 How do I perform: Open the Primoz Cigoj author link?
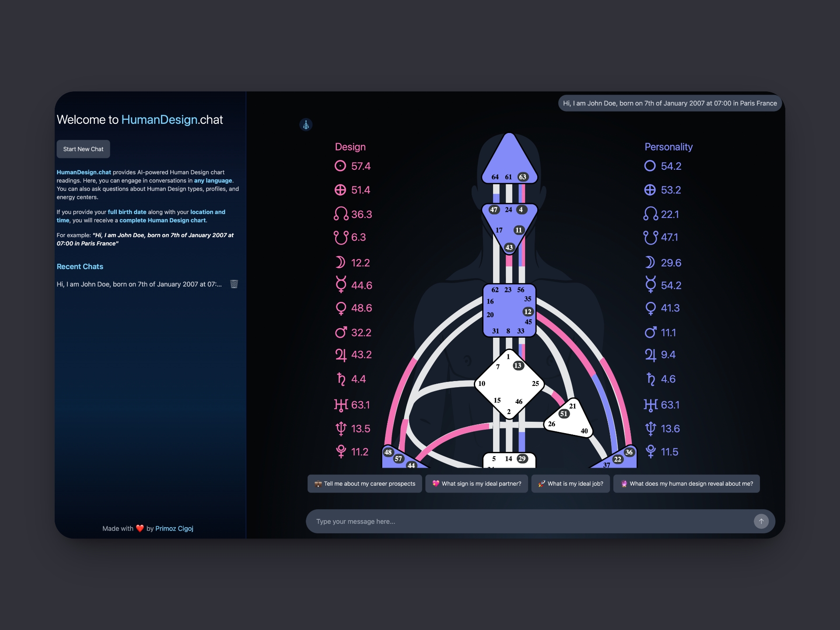point(174,528)
